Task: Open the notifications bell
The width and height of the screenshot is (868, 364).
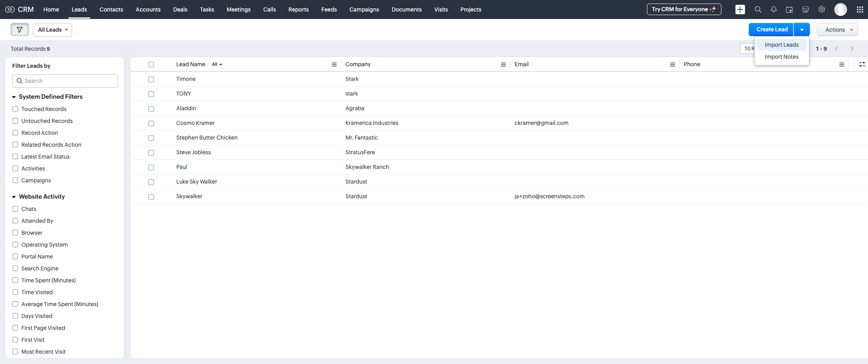Action: click(774, 10)
